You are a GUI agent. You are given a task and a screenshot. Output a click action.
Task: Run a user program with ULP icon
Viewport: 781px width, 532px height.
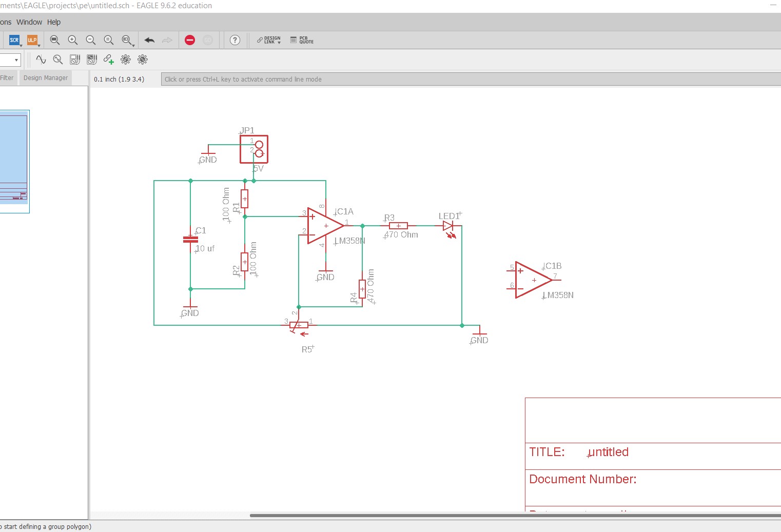(32, 40)
